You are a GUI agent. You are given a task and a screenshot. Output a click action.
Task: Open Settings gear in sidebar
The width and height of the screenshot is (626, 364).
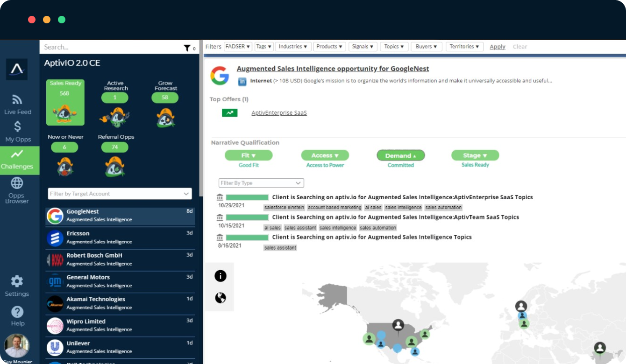[x=17, y=281]
